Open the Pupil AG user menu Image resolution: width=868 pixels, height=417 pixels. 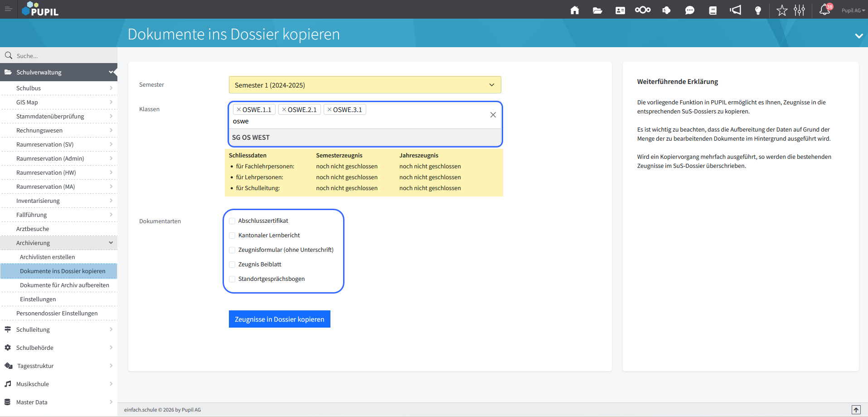point(853,10)
